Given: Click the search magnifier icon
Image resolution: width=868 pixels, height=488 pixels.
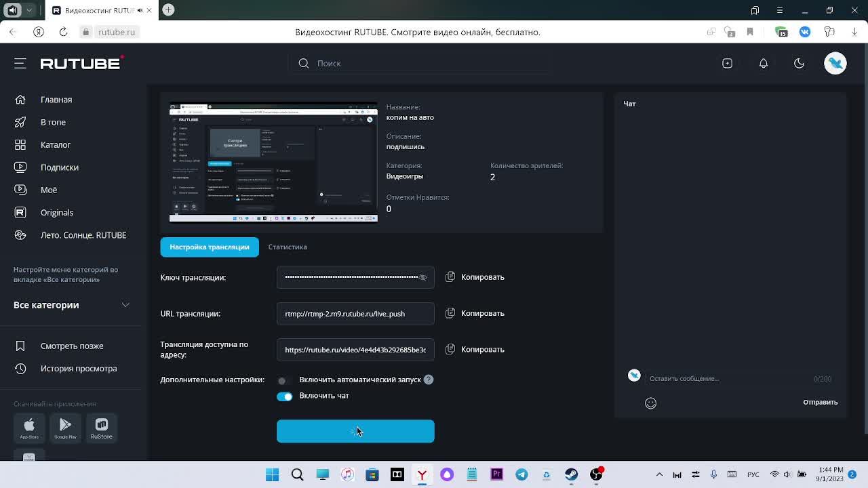Looking at the screenshot, I should point(304,63).
